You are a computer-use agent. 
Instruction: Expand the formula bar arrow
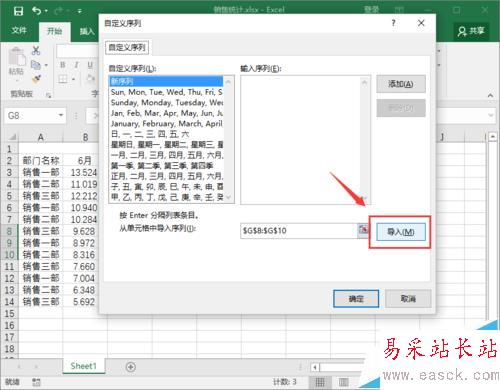pos(491,115)
